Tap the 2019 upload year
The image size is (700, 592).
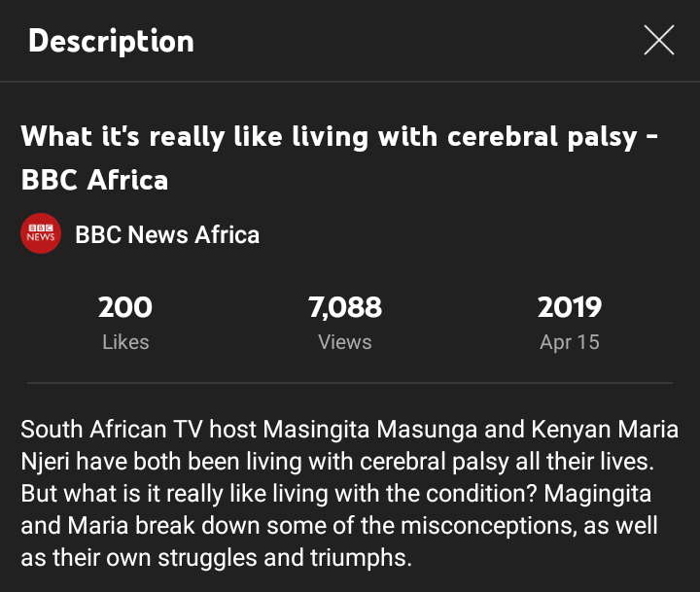tap(570, 308)
